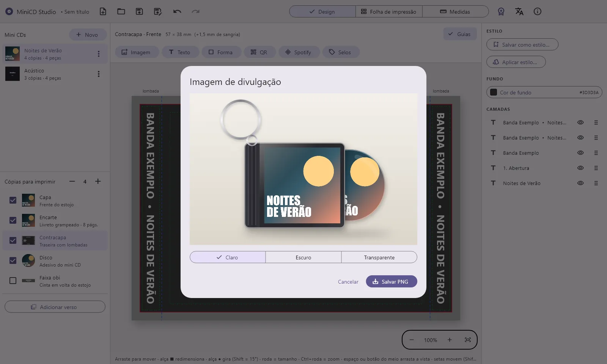The image size is (607, 364).
Task: Open the Cor de fundo color swatch
Action: 494,92
